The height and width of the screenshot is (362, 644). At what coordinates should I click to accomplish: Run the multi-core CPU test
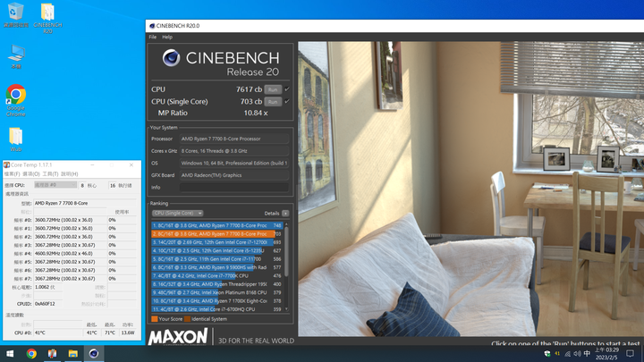(x=273, y=89)
